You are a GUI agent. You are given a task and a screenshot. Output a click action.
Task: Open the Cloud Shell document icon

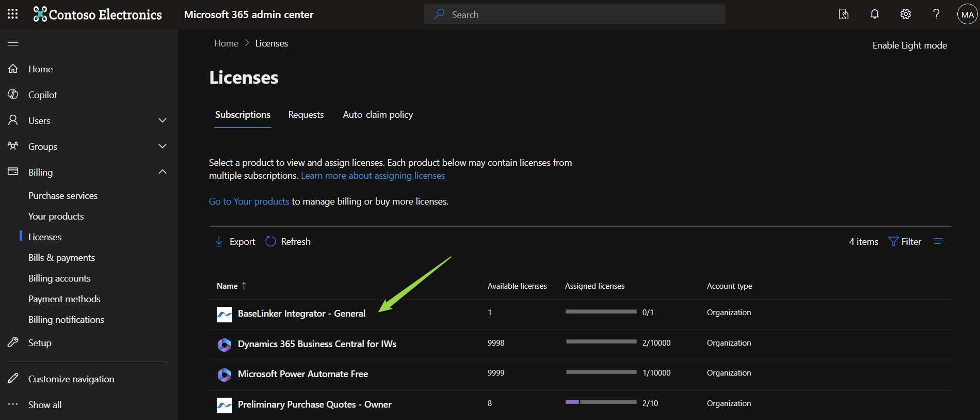coord(844,14)
